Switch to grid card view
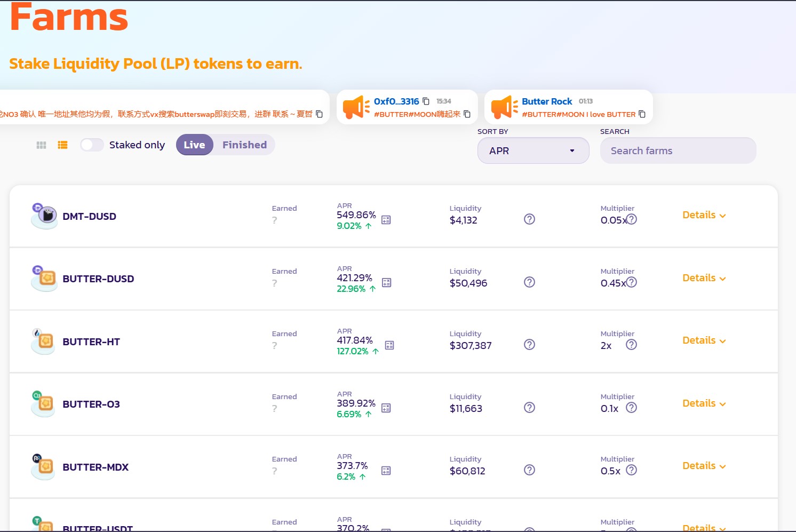The image size is (796, 532). 41,145
